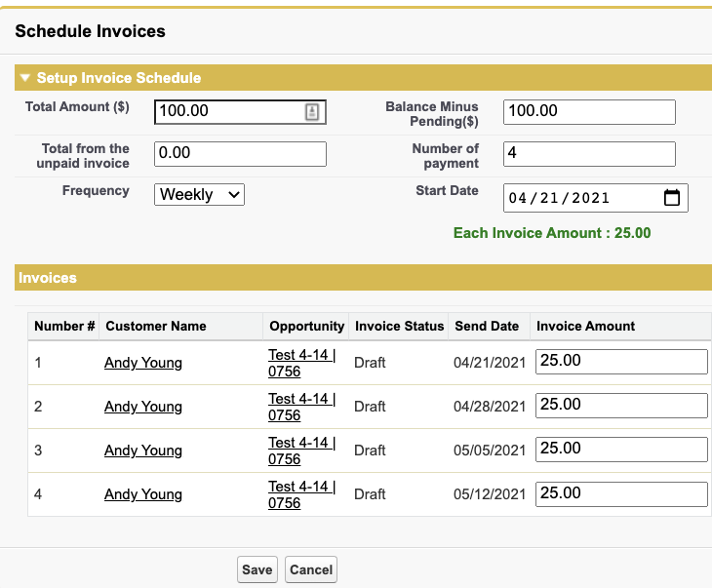This screenshot has height=588, width=712.
Task: Open the Frequency dropdown
Action: pyautogui.click(x=199, y=195)
